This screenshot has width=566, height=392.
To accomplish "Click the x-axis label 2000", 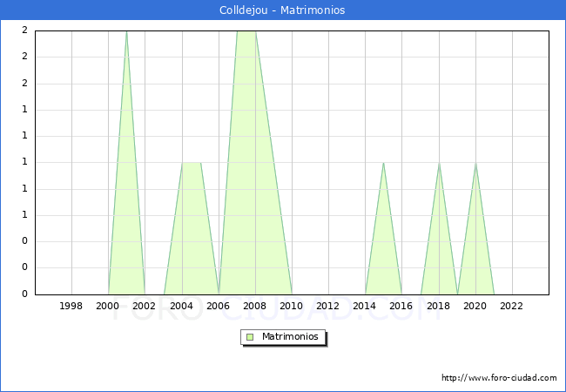I will (108, 306).
